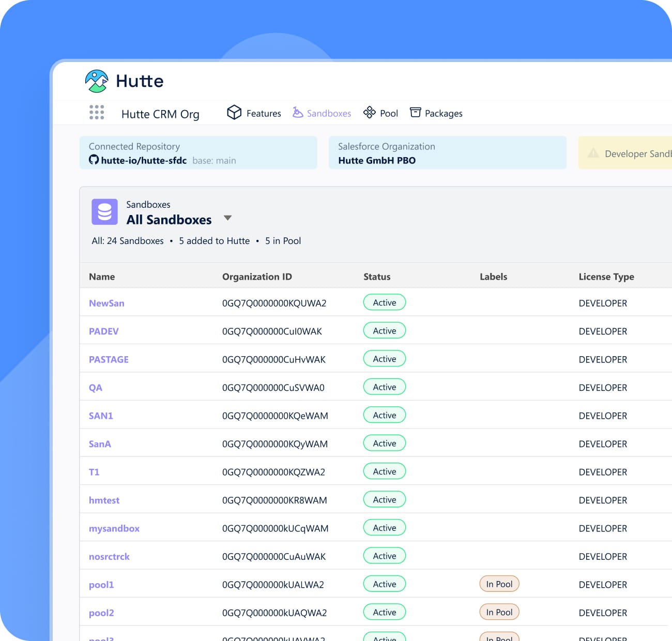672x641 pixels.
Task: Click the Sandboxes nav icon
Action: click(x=298, y=112)
